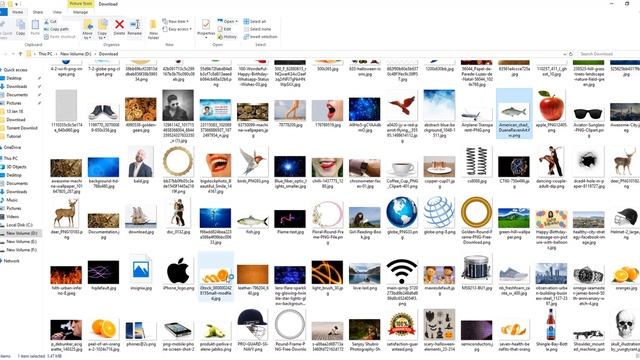Click inside the Search Download field
This screenshot has width=640, height=360.
(608, 54)
